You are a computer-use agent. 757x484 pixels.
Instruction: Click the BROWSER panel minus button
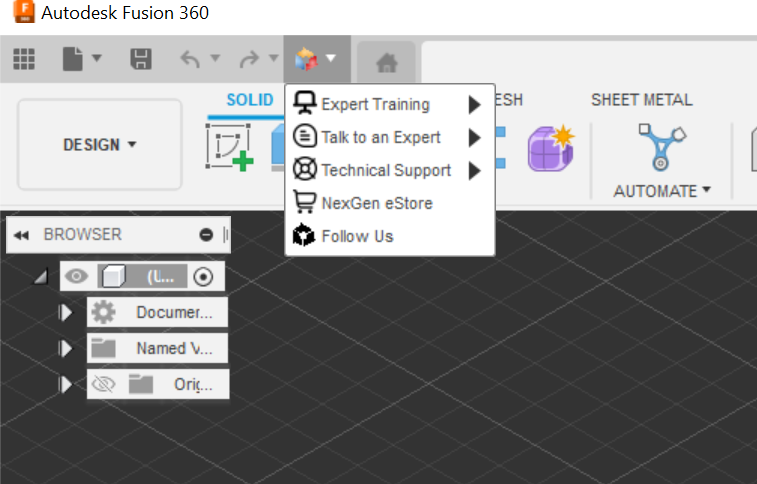pyautogui.click(x=206, y=235)
